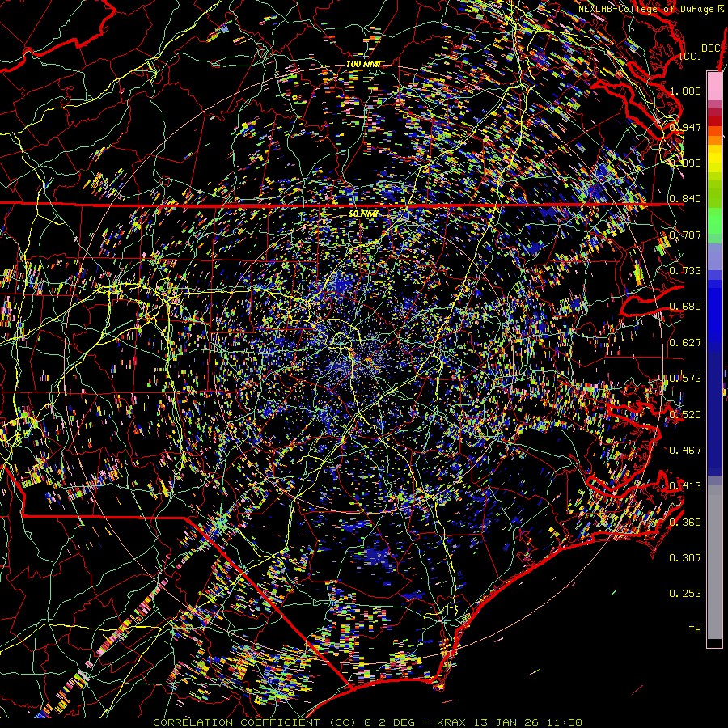728x728 pixels.
Task: Pick the bright green swatch on the color bar
Action: point(714,221)
